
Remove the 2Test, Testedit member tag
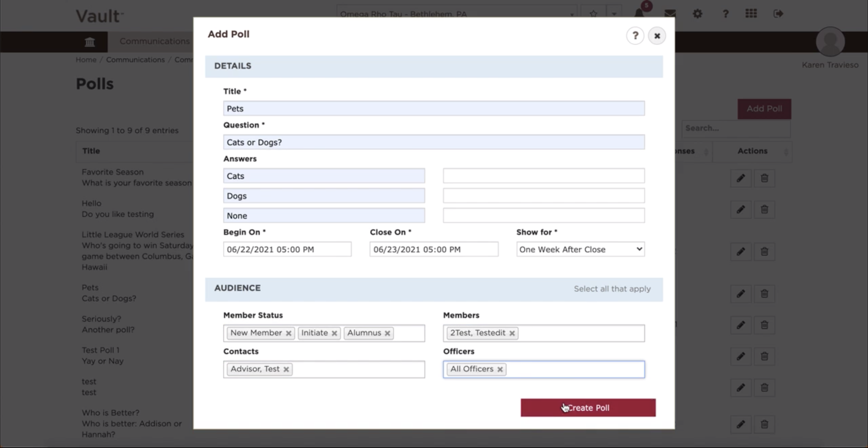[512, 333]
